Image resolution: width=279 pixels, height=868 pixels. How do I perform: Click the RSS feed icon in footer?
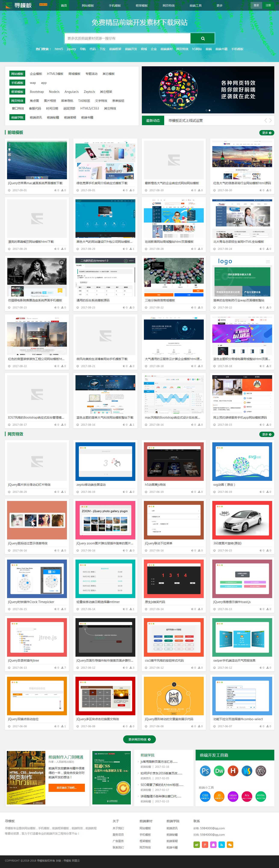221,844
